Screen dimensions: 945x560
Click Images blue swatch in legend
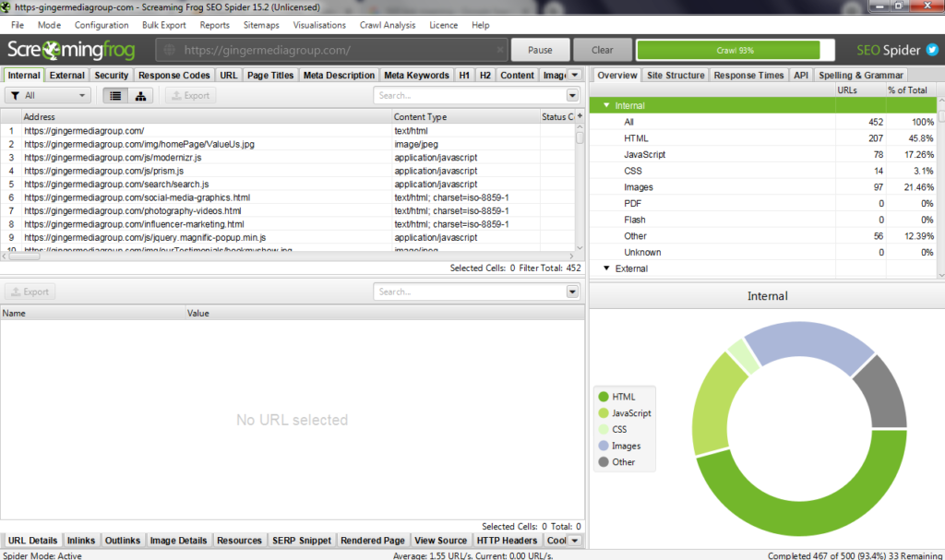point(604,446)
